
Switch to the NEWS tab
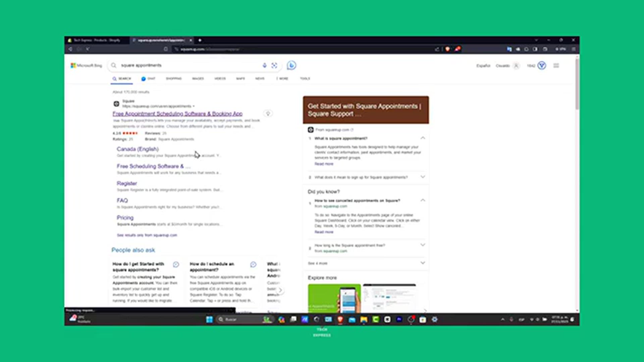[x=260, y=78]
